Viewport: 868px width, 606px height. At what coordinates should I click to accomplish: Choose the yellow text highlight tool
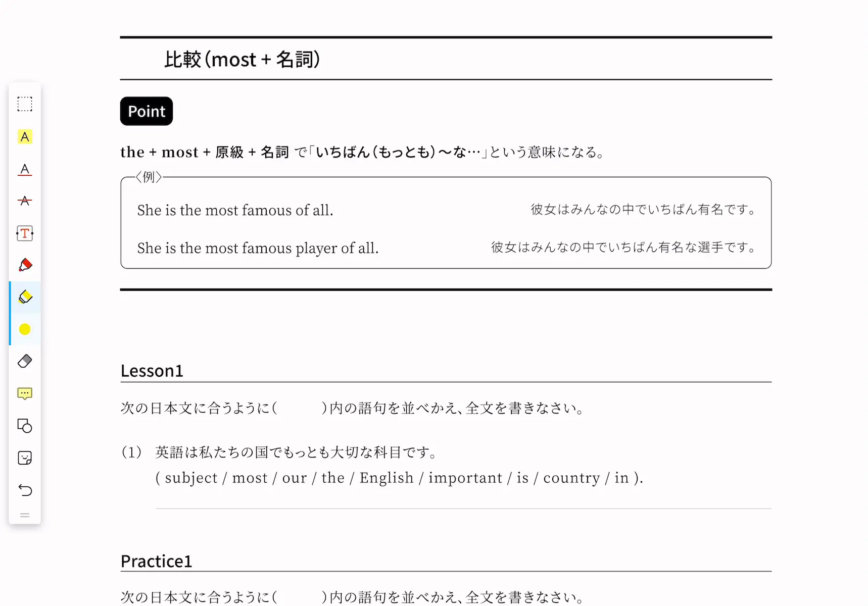(25, 137)
